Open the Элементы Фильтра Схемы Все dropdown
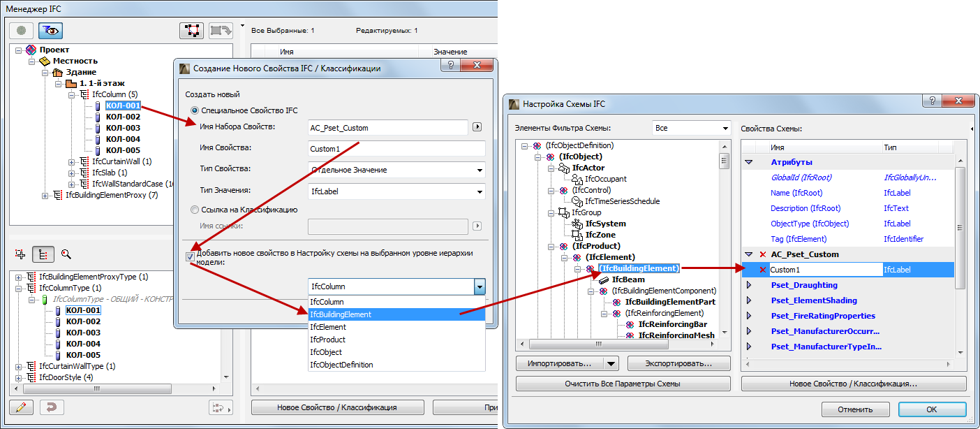This screenshot has height=429, width=980. [x=691, y=129]
